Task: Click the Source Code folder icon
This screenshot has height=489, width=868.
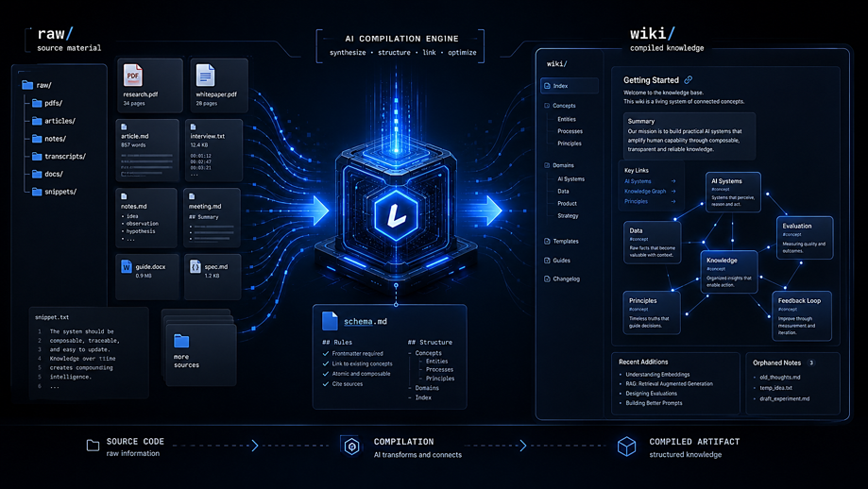Action: pyautogui.click(x=93, y=446)
